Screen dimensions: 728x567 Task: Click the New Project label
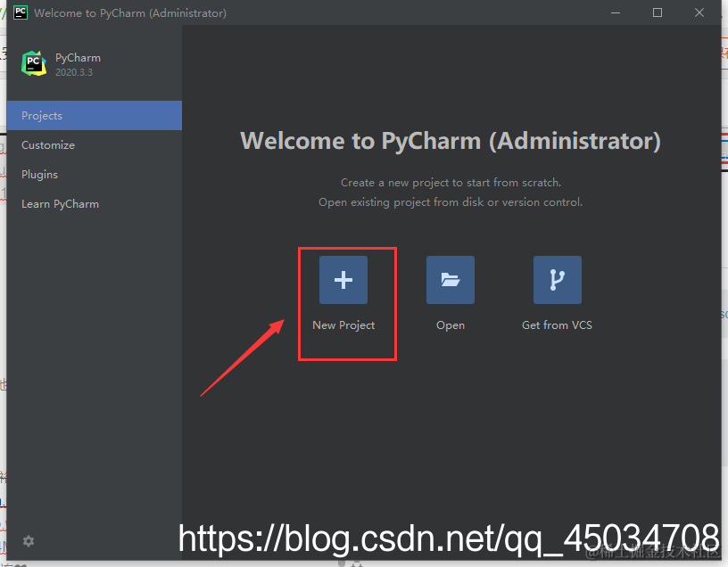[343, 325]
